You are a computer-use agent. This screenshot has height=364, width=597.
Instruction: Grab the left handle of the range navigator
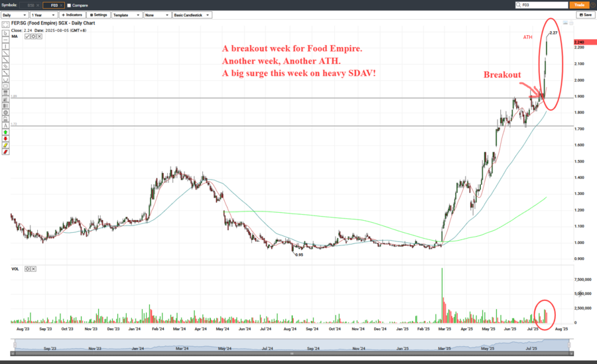(15, 345)
